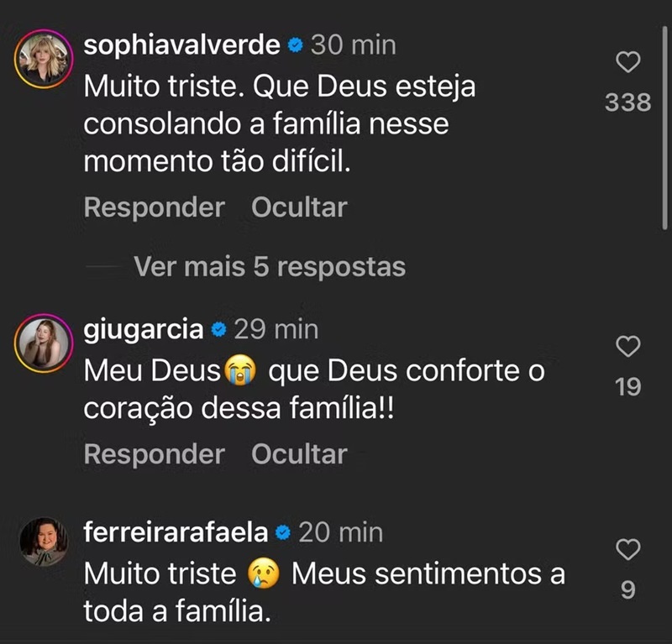This screenshot has width=672, height=644.
Task: Reply to sophiavalverde's comment via Responder
Action: 155,207
